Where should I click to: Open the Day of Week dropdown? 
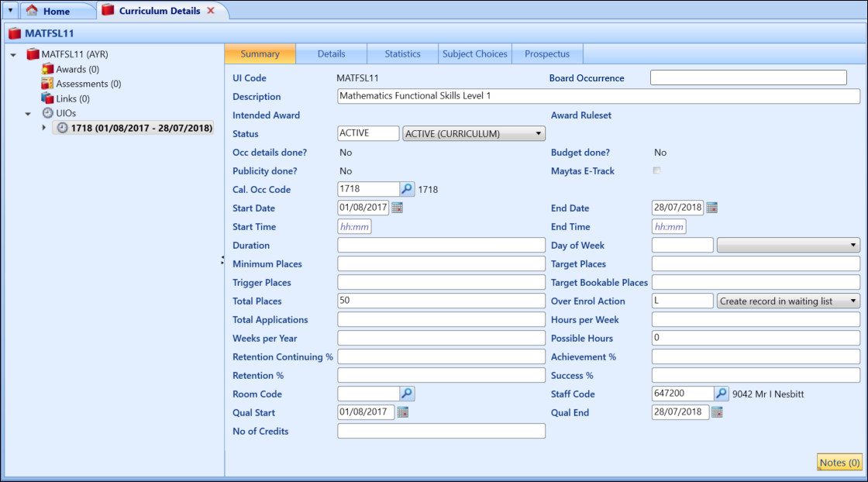pos(852,245)
